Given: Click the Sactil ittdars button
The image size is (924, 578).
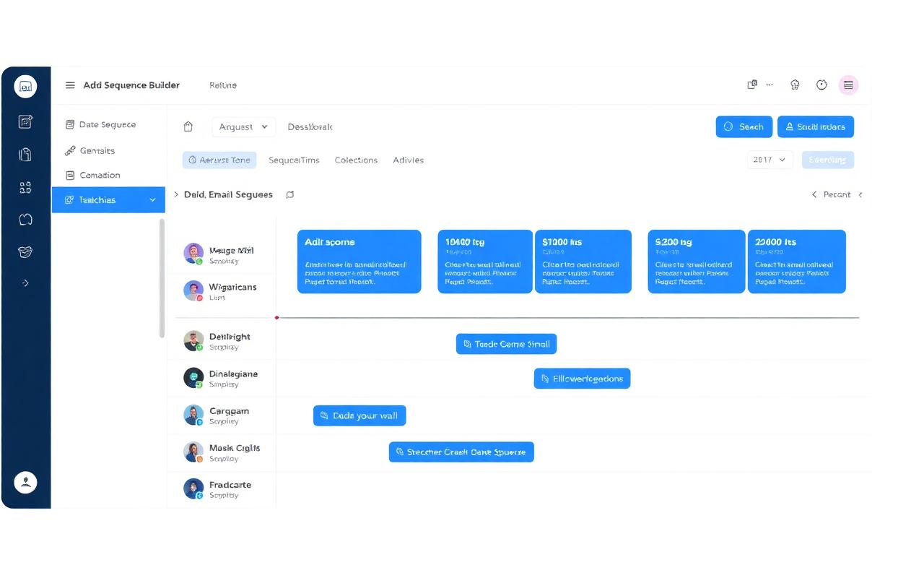Looking at the screenshot, I should [816, 126].
